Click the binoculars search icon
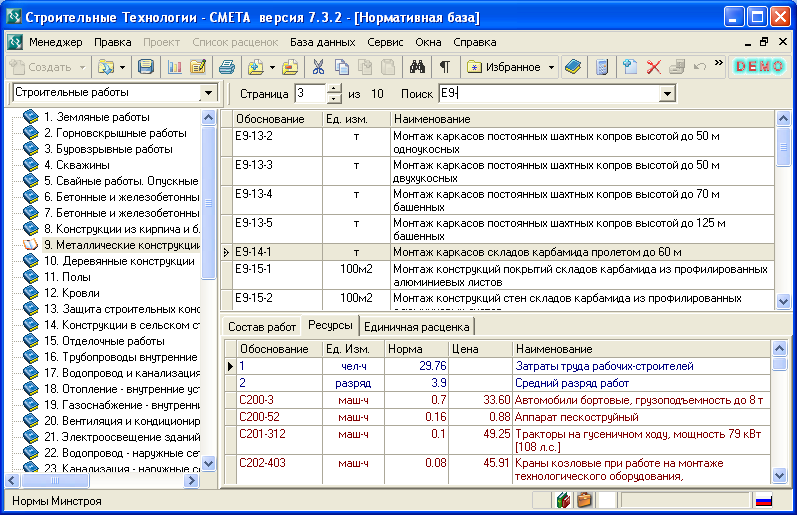The height and width of the screenshot is (515, 797). point(419,67)
